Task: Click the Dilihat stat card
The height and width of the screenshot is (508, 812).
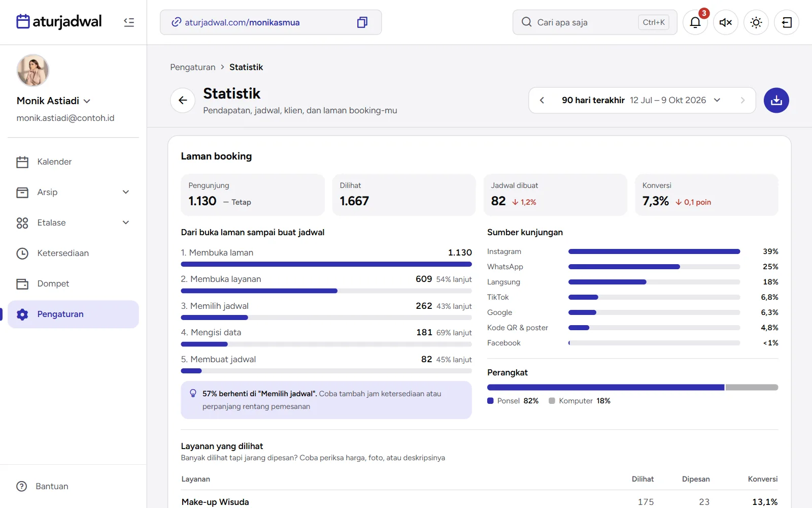Action: [x=404, y=195]
